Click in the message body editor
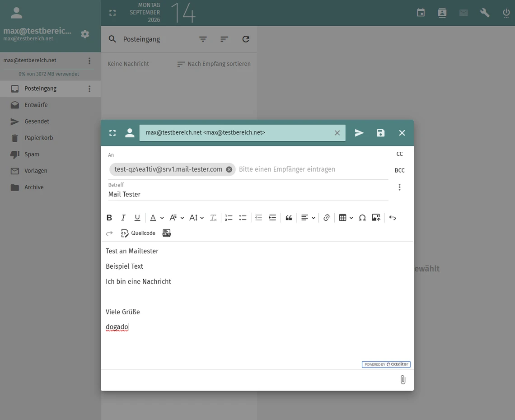 [x=257, y=305]
